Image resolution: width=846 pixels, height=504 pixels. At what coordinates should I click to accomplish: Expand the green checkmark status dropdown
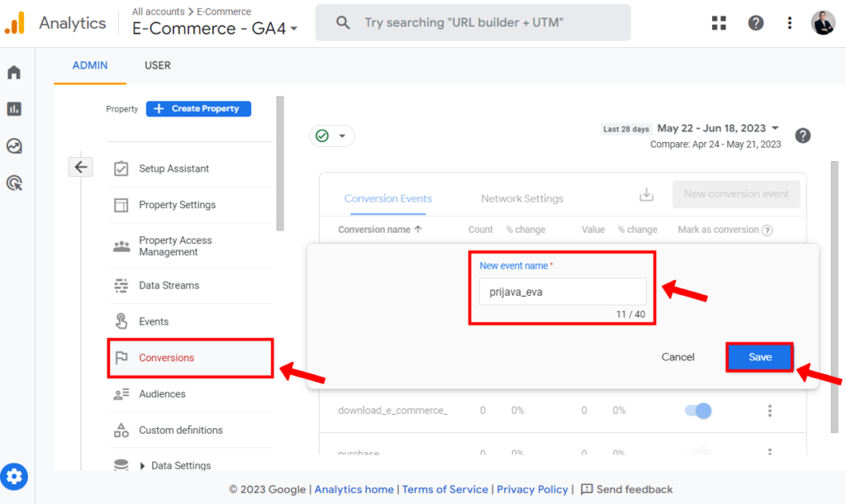(x=331, y=136)
